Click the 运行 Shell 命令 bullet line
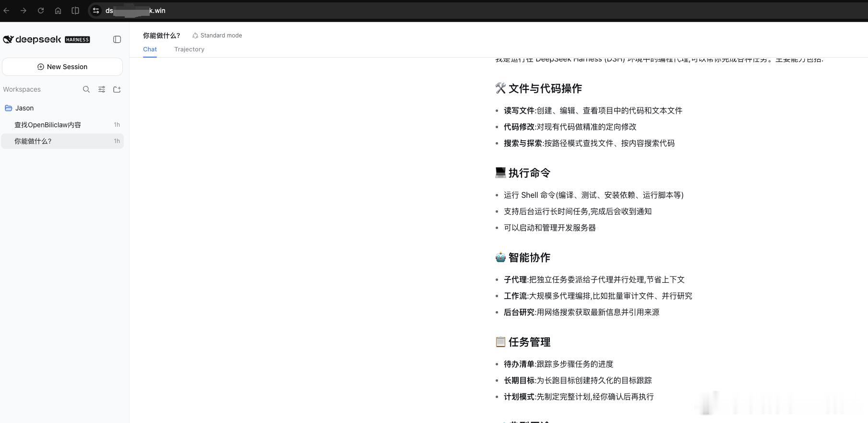Image resolution: width=868 pixels, height=423 pixels. [594, 195]
